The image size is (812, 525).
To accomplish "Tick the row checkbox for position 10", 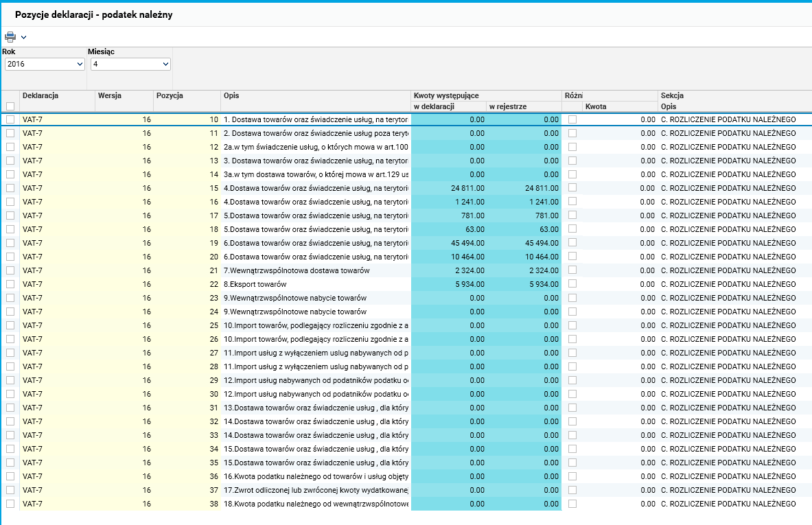I will point(10,119).
